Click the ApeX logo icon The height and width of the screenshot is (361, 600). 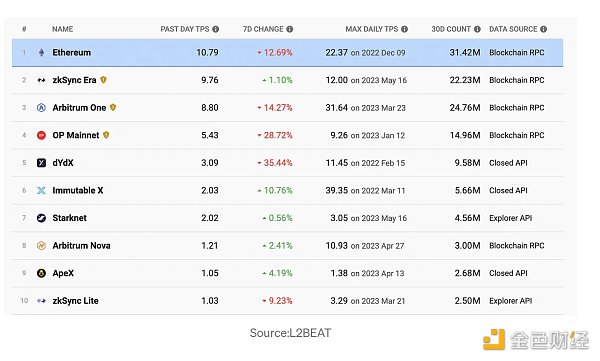[41, 273]
